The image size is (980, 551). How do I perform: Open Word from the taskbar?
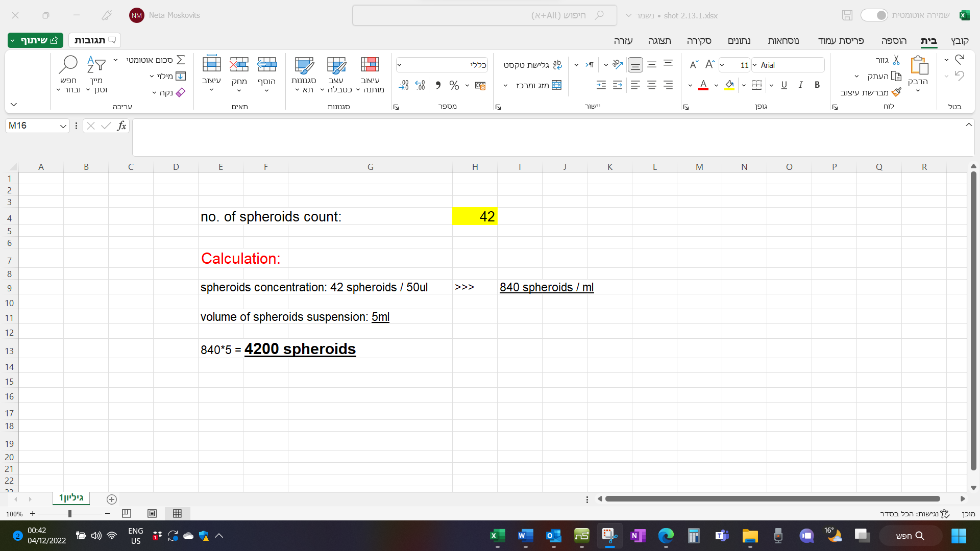(525, 536)
